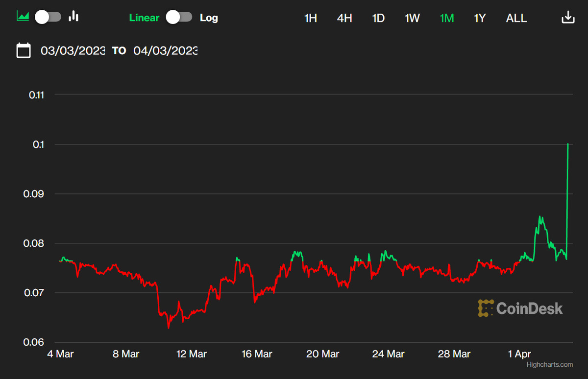The height and width of the screenshot is (379, 588).
Task: Click the 16 Mar x-axis label
Action: pyautogui.click(x=257, y=354)
